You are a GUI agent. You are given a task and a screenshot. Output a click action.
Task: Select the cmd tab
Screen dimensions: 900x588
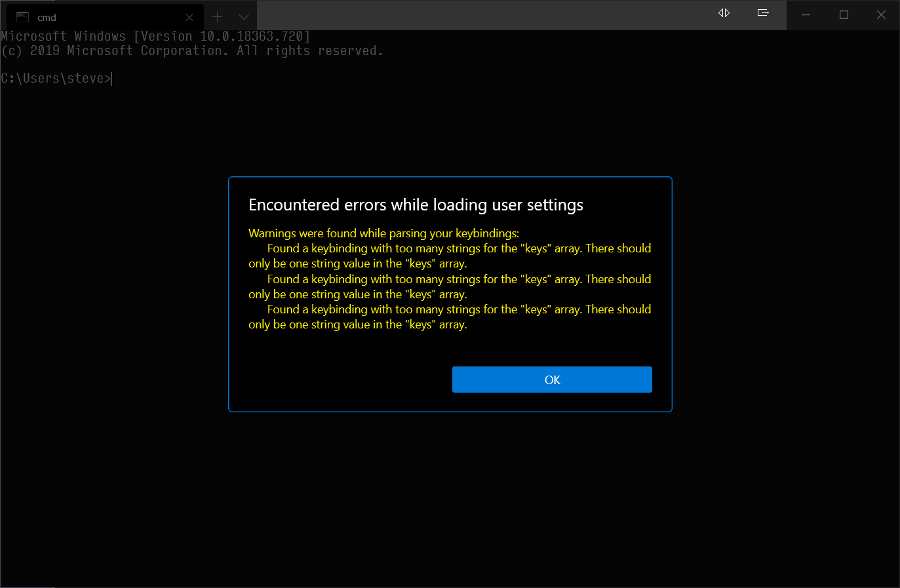tap(105, 17)
